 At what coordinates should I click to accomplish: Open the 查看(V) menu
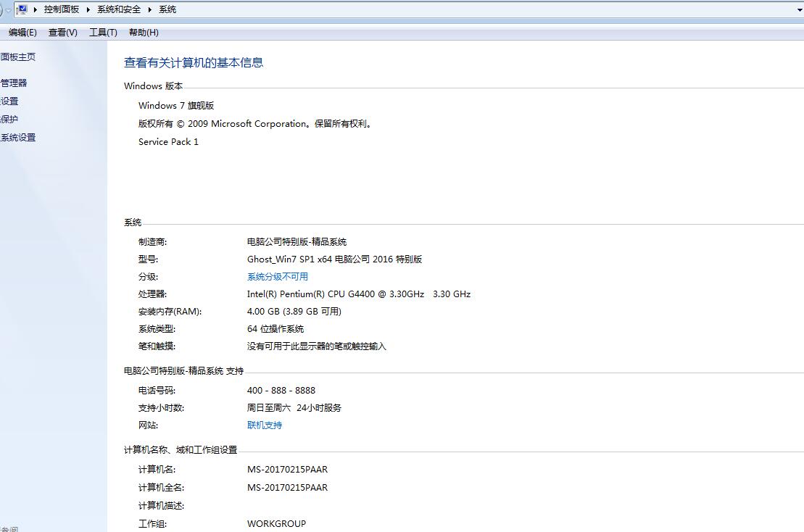click(x=63, y=33)
